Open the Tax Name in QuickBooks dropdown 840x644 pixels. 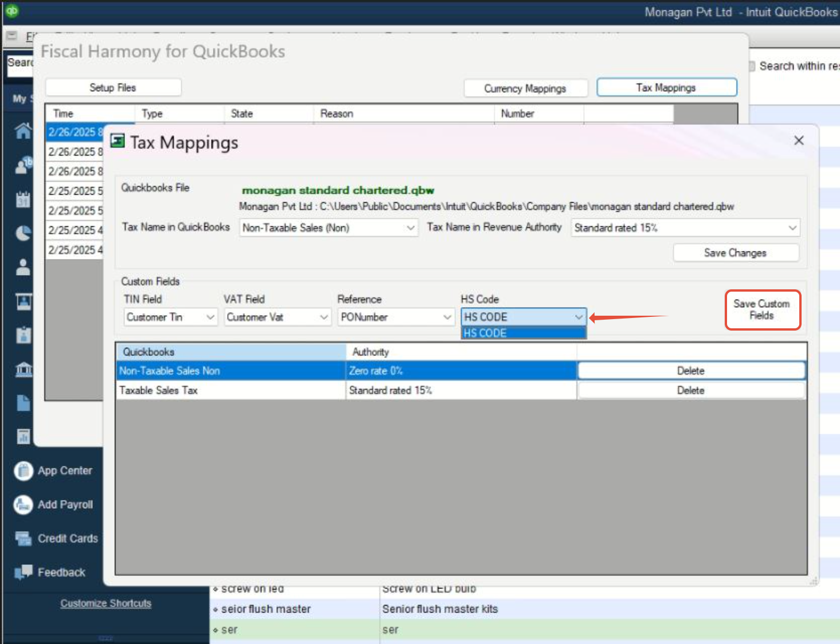(329, 227)
